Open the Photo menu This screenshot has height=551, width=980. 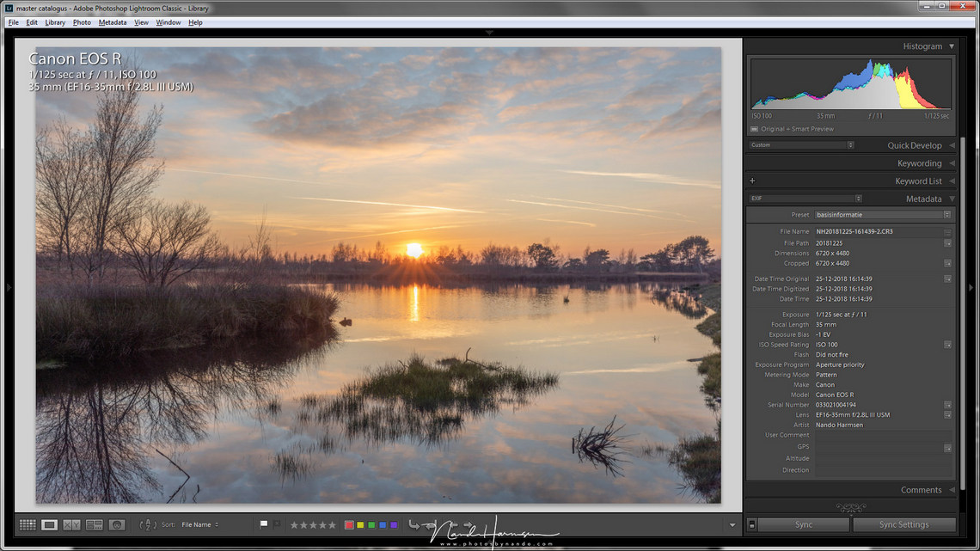pos(82,22)
